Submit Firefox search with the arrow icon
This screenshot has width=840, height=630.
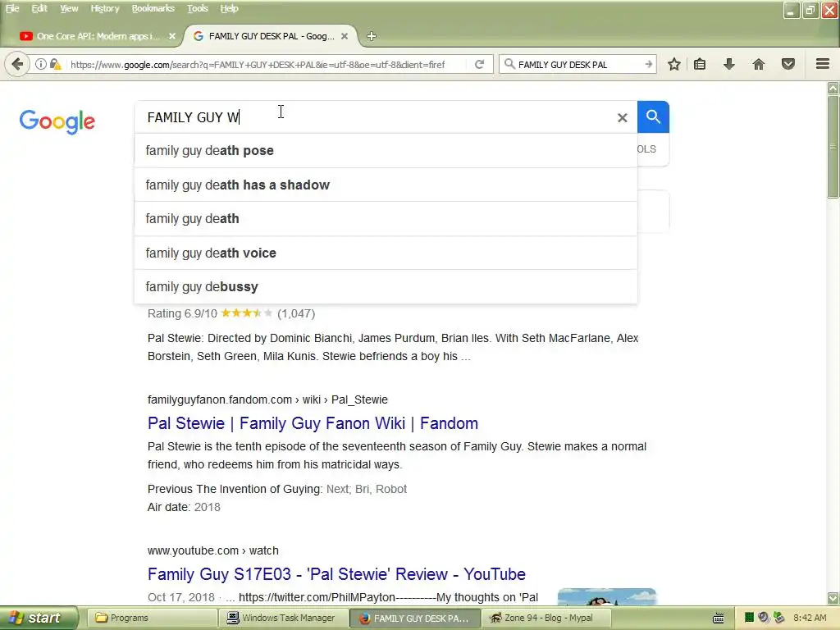pos(648,64)
